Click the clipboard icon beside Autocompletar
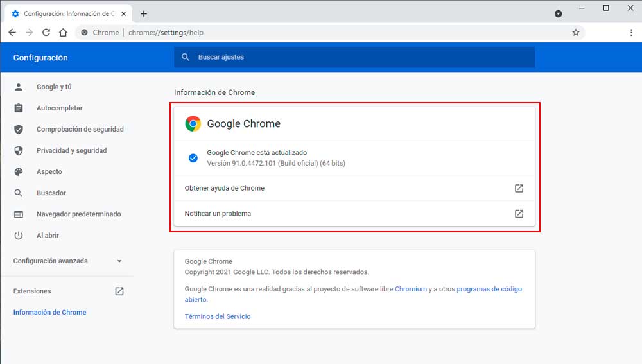This screenshot has height=364, width=642. (x=19, y=108)
